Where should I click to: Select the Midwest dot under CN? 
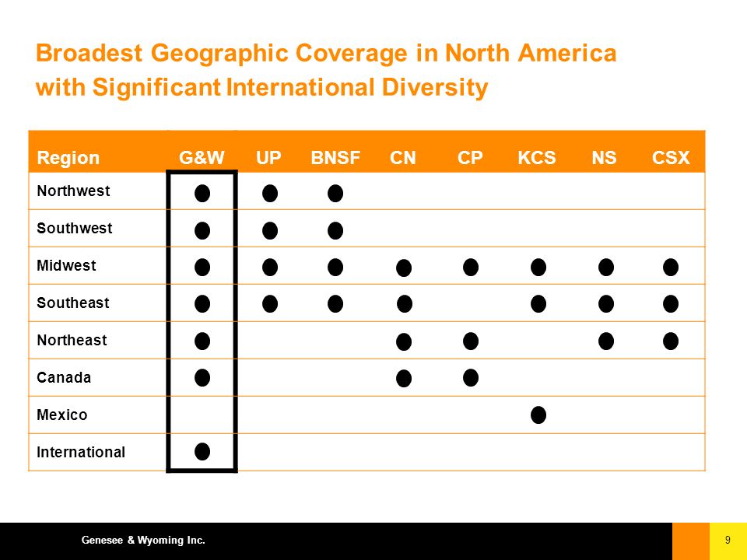[404, 268]
